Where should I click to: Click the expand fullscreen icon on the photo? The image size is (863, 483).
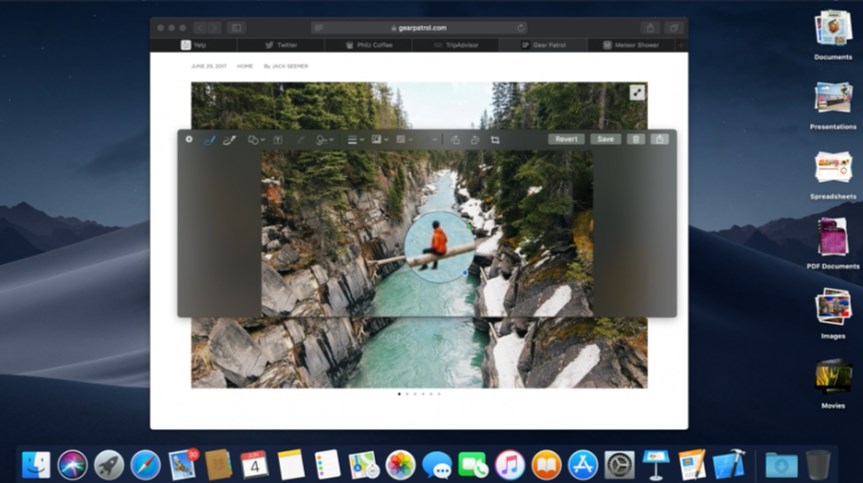[x=637, y=92]
